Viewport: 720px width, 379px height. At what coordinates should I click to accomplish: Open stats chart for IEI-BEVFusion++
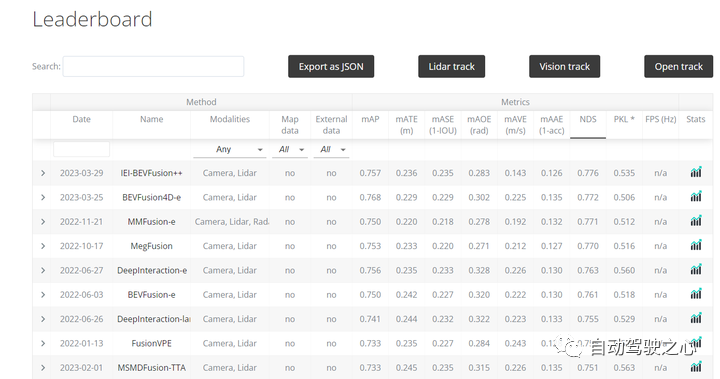pos(696,172)
